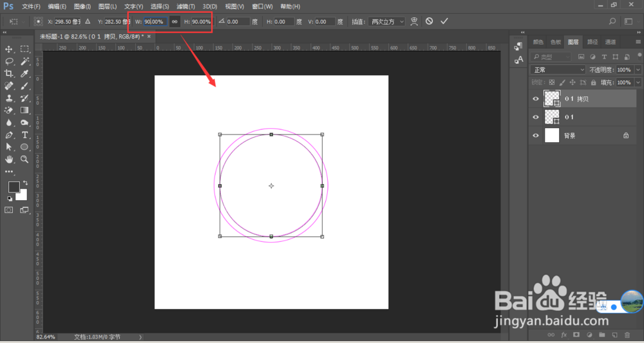Viewport: 644px width, 343px height.
Task: Select the Brush tool
Action: (x=24, y=86)
